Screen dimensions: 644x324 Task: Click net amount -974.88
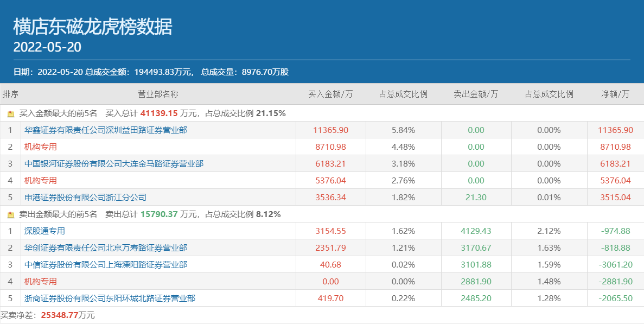(x=615, y=231)
